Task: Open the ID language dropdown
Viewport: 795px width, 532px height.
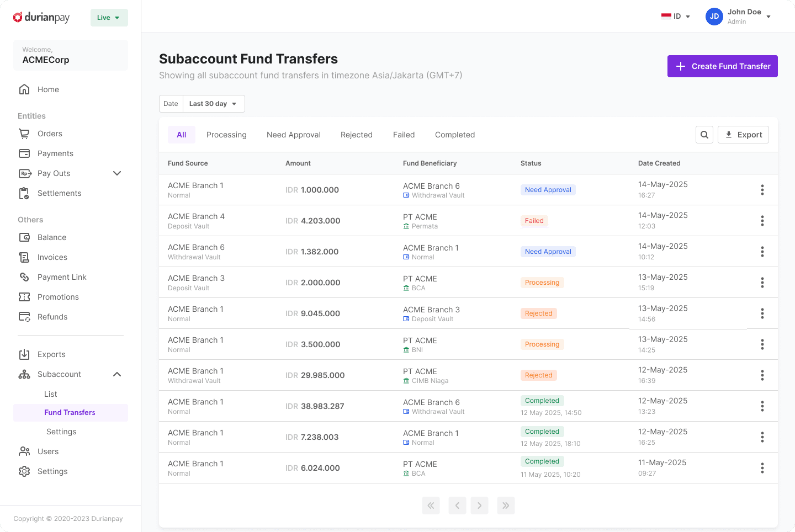Action: pos(676,17)
